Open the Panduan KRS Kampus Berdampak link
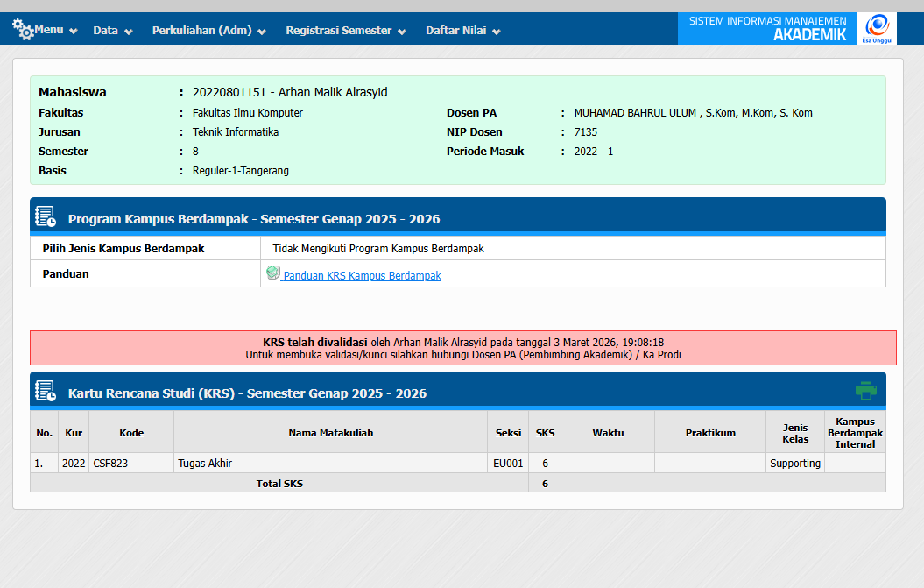This screenshot has width=924, height=588. 362,275
